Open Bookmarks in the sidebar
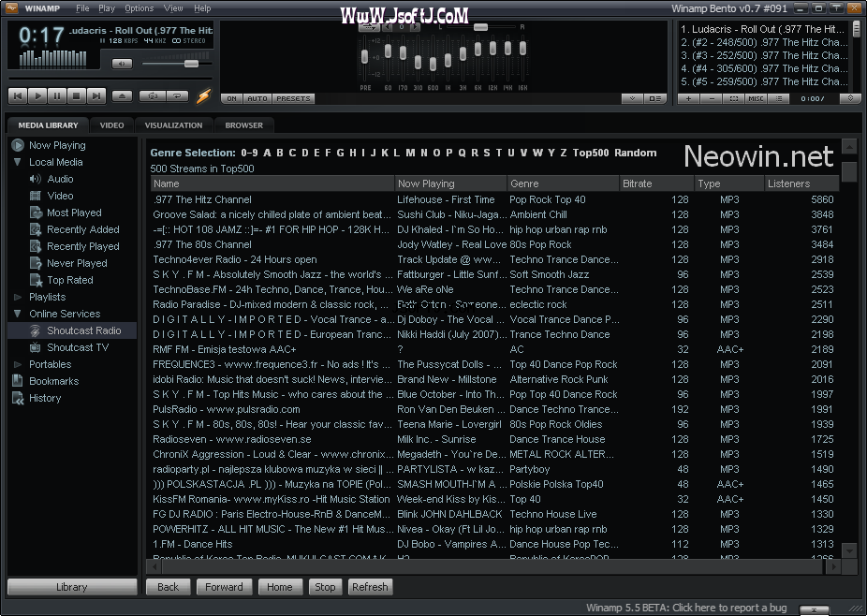This screenshot has height=616, width=867. point(53,381)
